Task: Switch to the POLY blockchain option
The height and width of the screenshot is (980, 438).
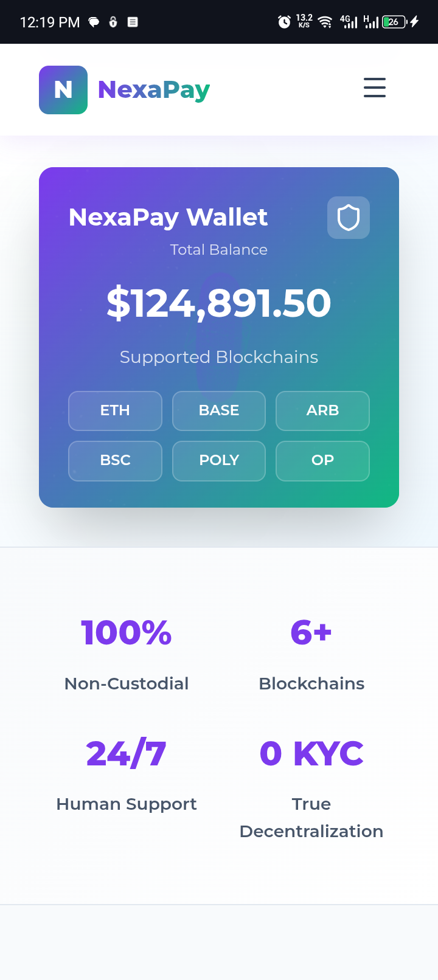Action: pyautogui.click(x=219, y=461)
